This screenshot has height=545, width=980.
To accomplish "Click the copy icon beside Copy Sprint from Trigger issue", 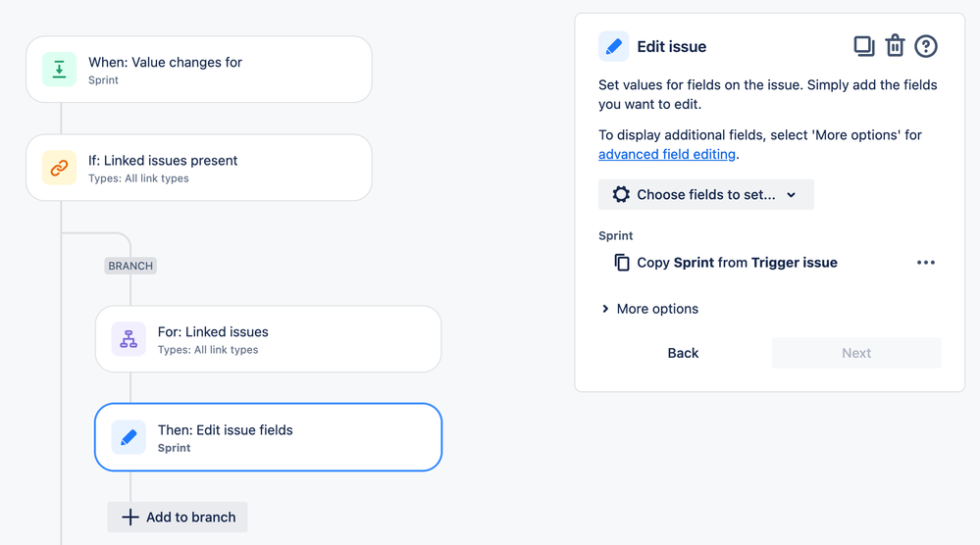I will click(621, 262).
